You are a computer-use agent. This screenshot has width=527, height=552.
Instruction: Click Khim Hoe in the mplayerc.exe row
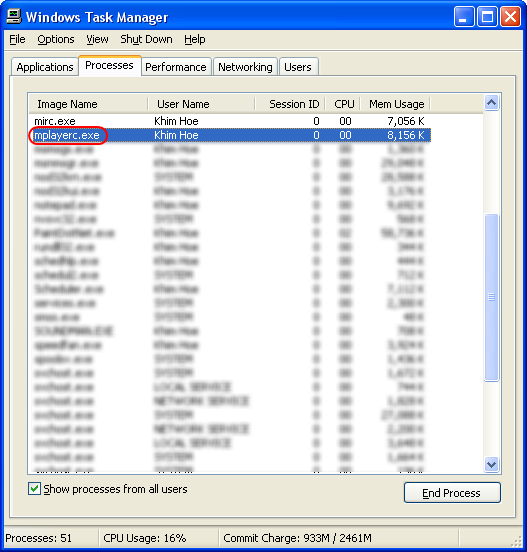tap(176, 135)
